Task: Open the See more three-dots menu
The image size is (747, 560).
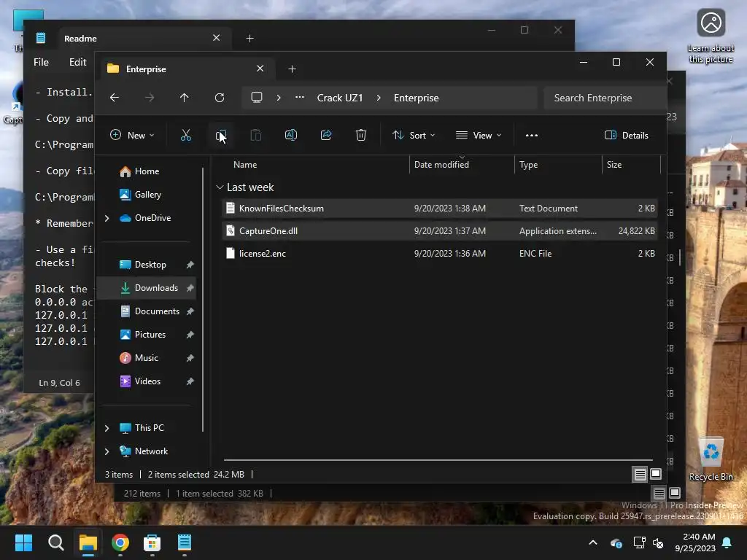Action: point(532,135)
